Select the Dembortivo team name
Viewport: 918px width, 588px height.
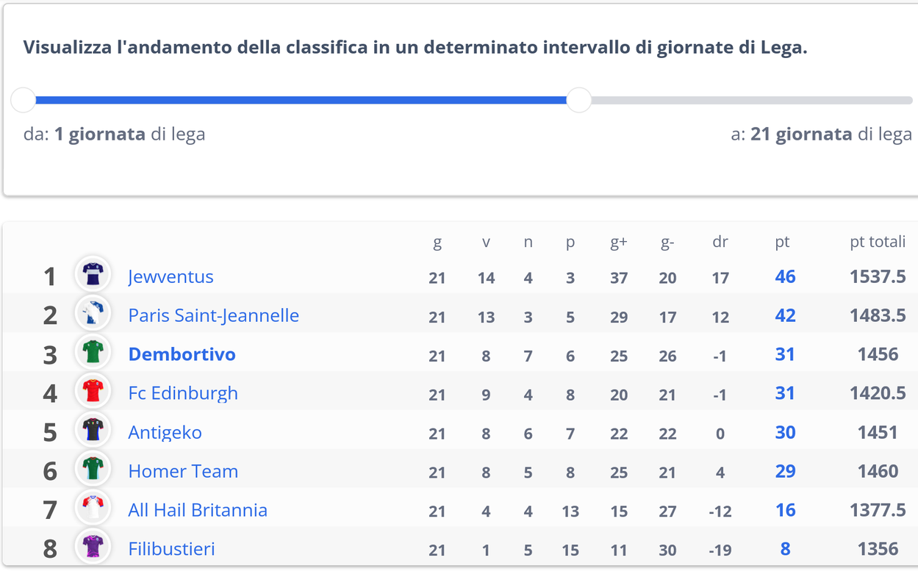[182, 355]
